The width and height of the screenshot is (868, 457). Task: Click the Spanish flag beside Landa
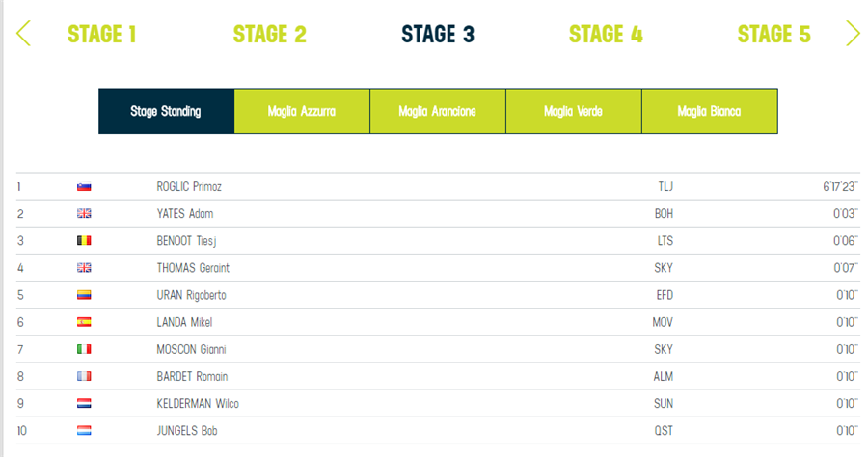tap(84, 322)
